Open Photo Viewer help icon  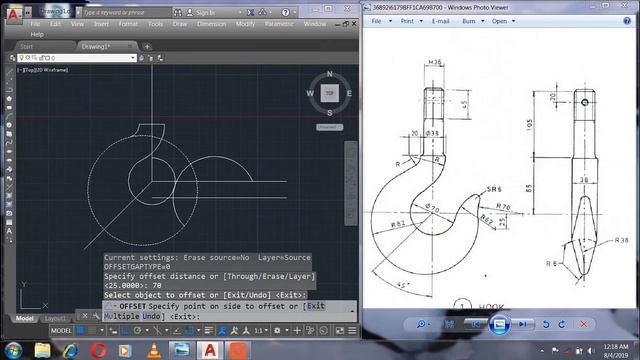(x=627, y=21)
